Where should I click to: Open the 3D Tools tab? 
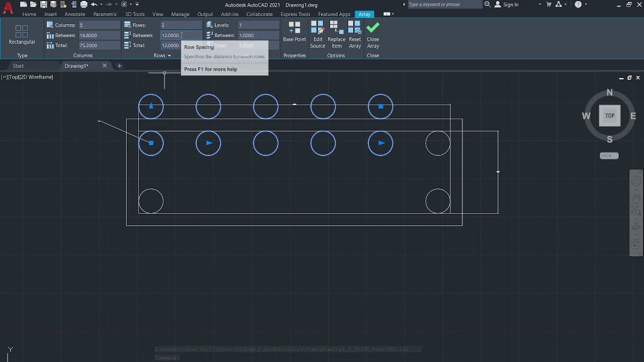click(135, 14)
